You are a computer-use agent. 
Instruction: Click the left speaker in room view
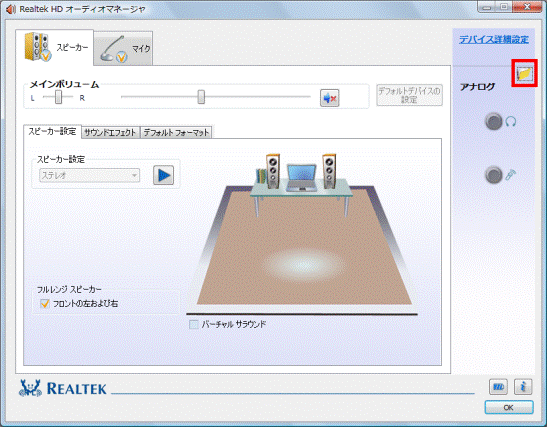[x=273, y=171]
